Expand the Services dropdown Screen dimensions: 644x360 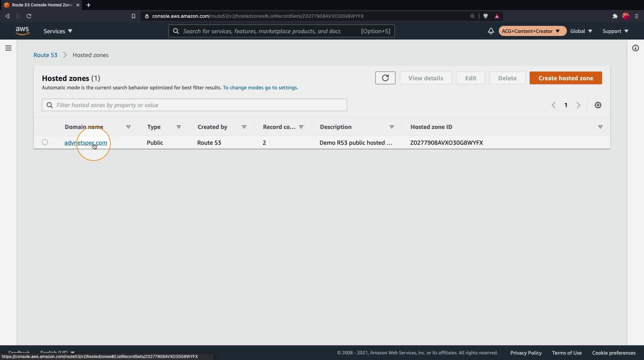pyautogui.click(x=58, y=31)
